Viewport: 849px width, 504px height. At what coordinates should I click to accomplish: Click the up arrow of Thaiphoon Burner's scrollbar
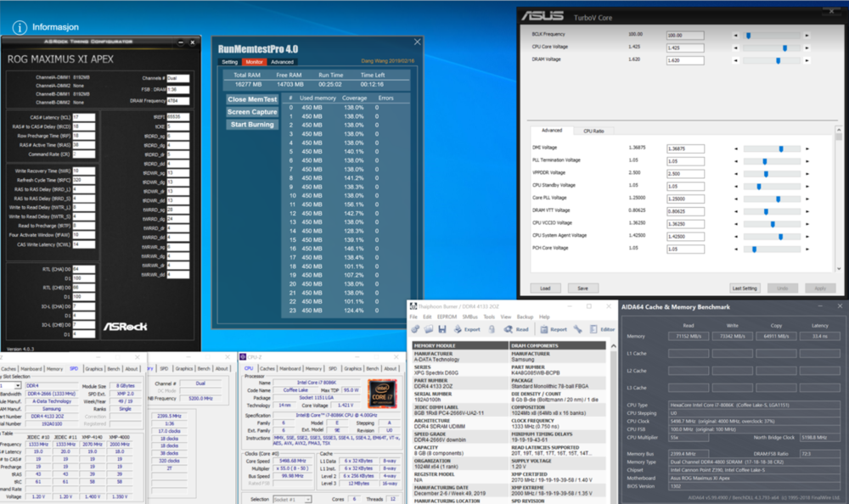613,345
